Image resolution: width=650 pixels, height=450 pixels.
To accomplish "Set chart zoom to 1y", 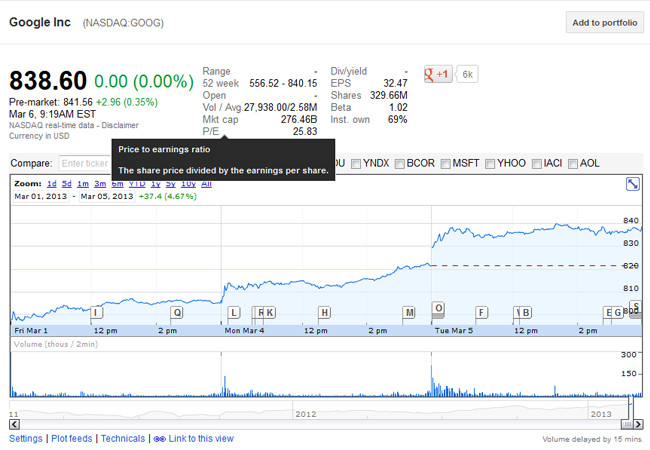I will tap(155, 184).
